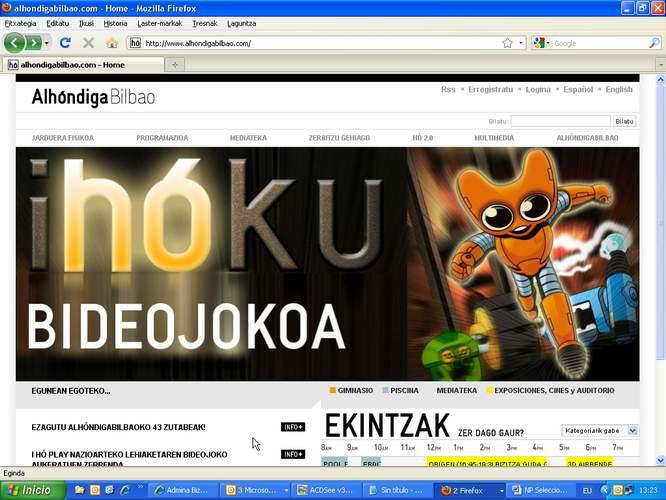Viewport: 666px width, 500px height.
Task: Click the EU language indicator in tray
Action: [587, 491]
